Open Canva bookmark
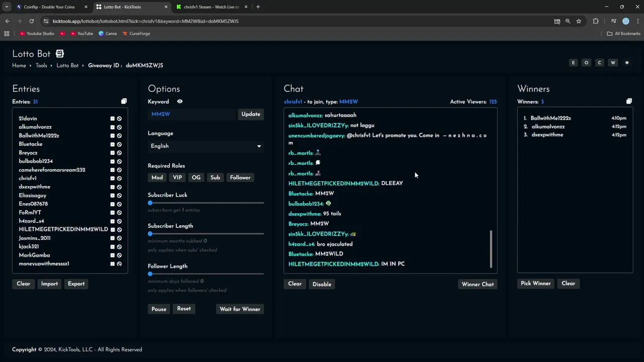The height and width of the screenshot is (362, 644). pos(108,34)
